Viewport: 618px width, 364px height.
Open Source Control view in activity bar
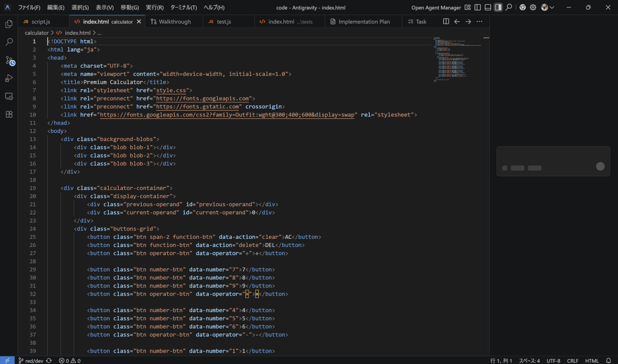point(10,61)
